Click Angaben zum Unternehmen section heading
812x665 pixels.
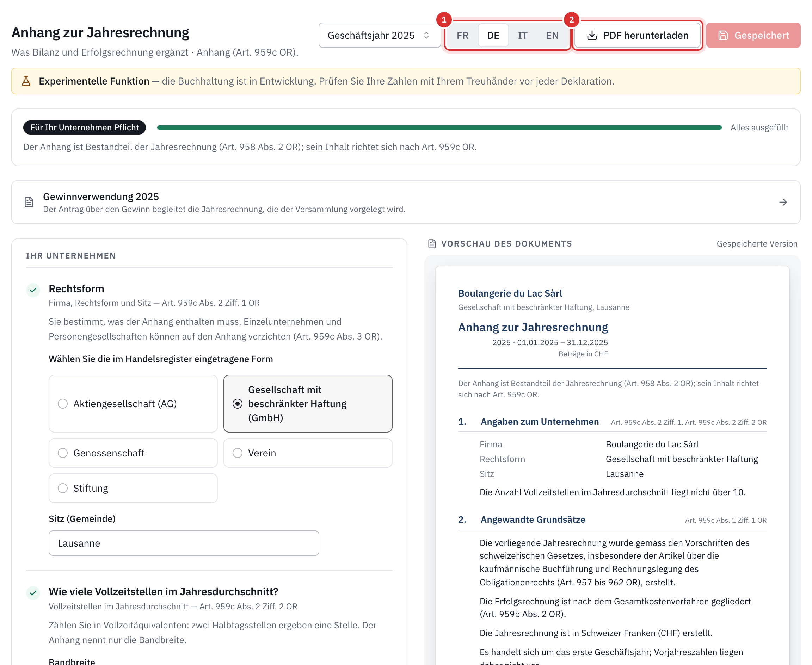point(540,422)
